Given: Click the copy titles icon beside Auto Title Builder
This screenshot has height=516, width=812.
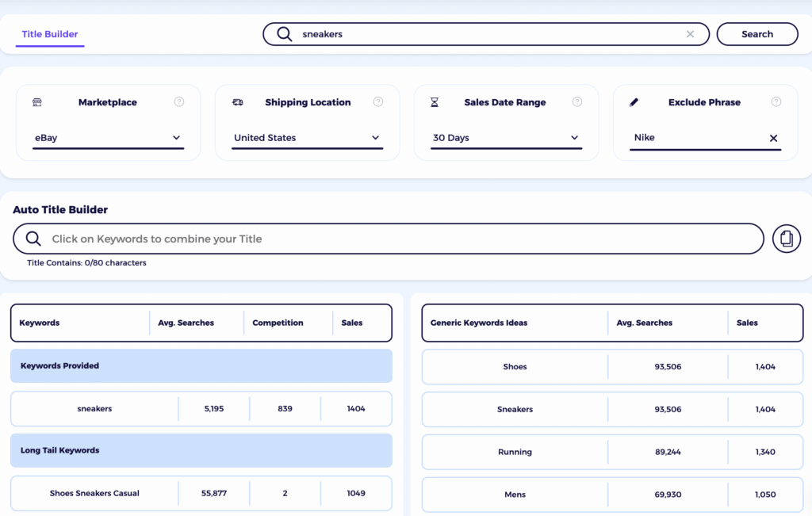Looking at the screenshot, I should tap(786, 238).
